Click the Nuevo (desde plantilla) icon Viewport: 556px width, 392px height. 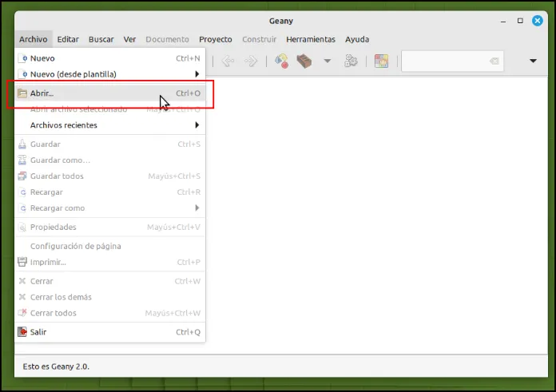click(22, 74)
